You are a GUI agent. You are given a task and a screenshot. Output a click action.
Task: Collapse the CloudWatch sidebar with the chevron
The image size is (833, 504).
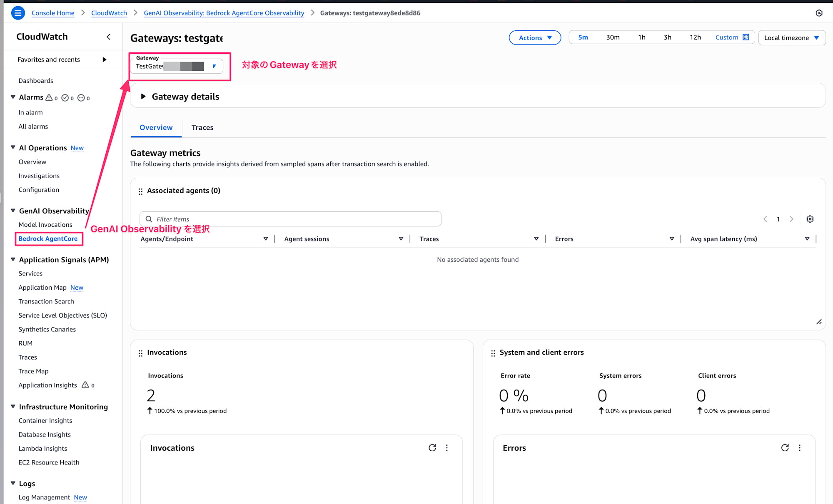tap(108, 37)
